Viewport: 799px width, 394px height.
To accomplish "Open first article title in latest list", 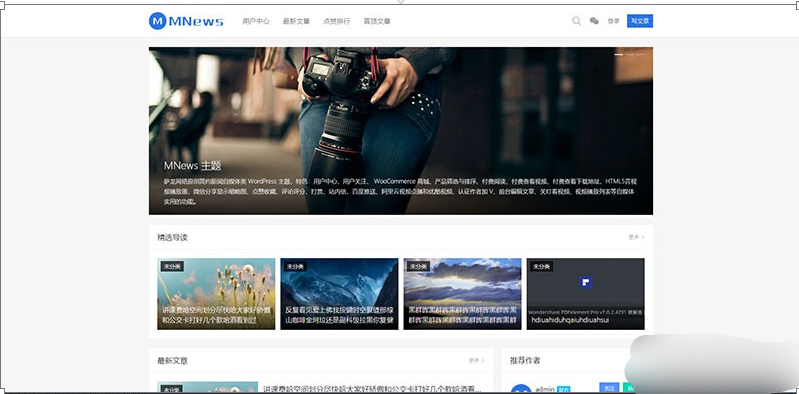I will coord(372,388).
